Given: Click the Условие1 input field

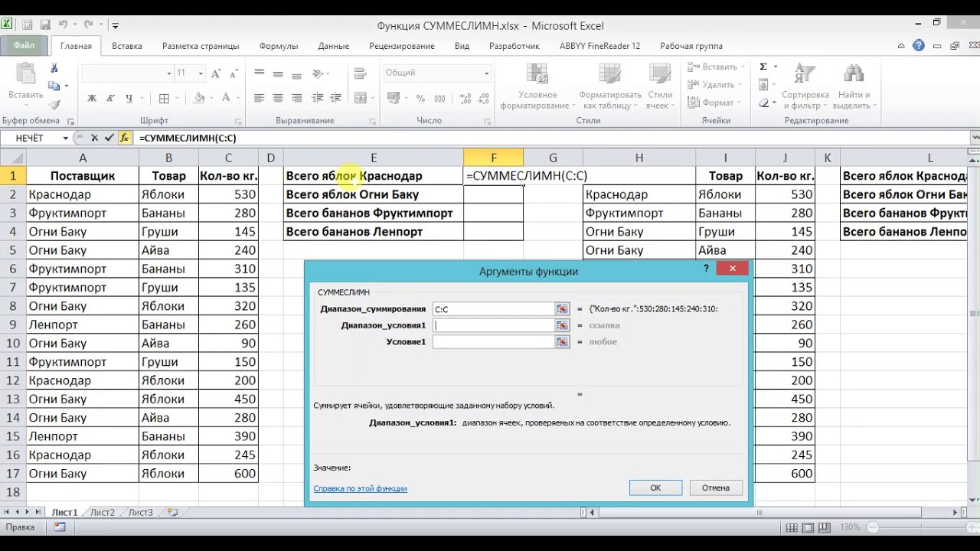Looking at the screenshot, I should pyautogui.click(x=494, y=341).
